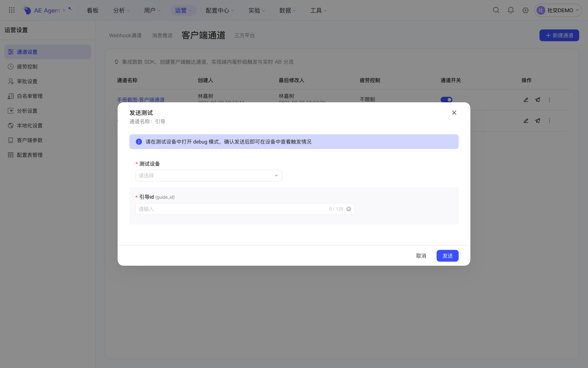Expand the 分析 menu
The width and height of the screenshot is (588, 368).
coord(121,10)
